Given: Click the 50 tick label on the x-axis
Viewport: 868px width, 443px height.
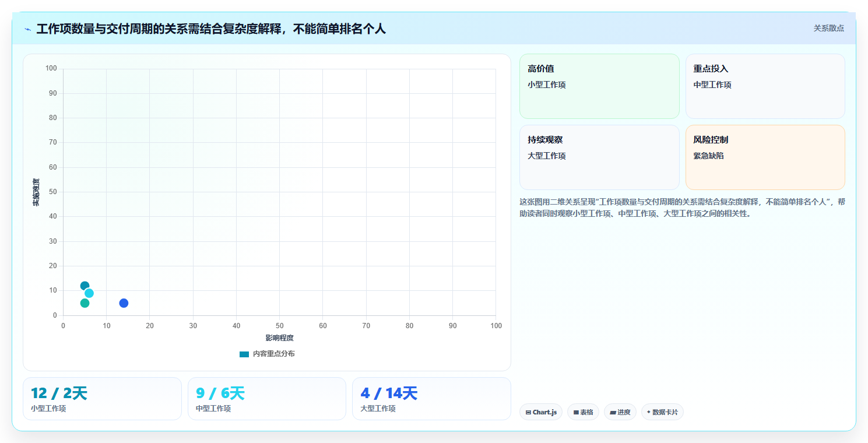Looking at the screenshot, I should pos(279,326).
